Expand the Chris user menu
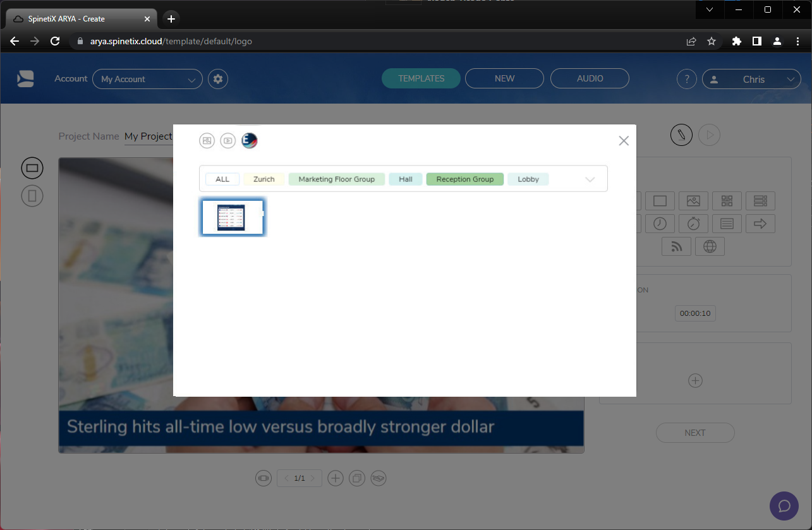This screenshot has height=530, width=812. [x=751, y=79]
